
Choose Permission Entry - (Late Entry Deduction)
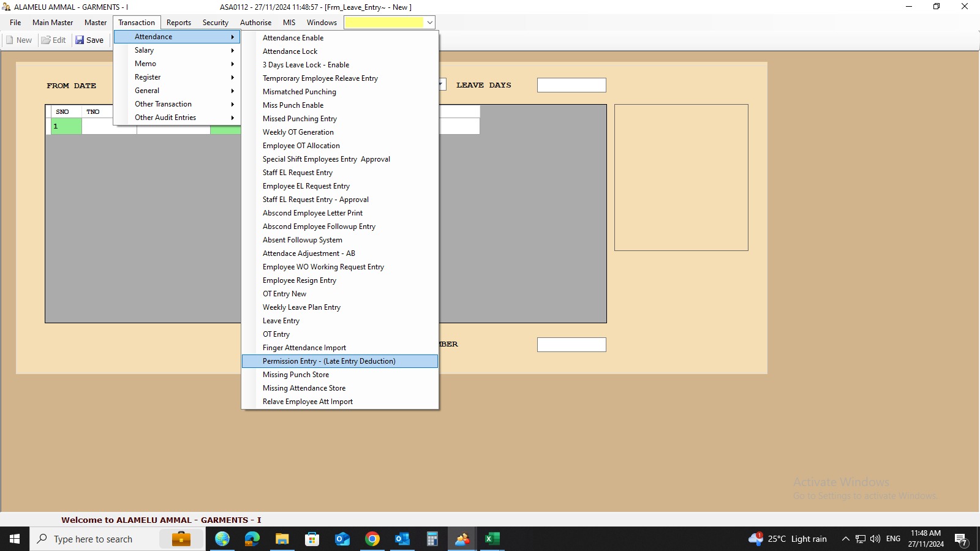point(329,361)
